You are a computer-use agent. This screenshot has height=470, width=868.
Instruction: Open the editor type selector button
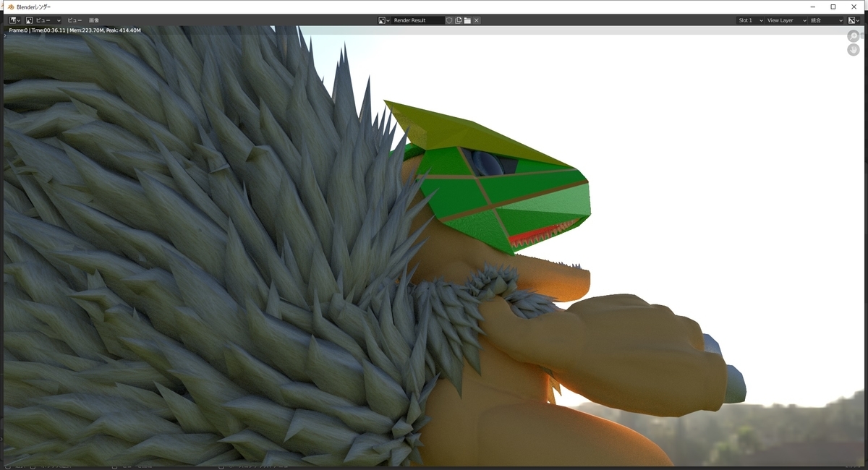click(15, 20)
